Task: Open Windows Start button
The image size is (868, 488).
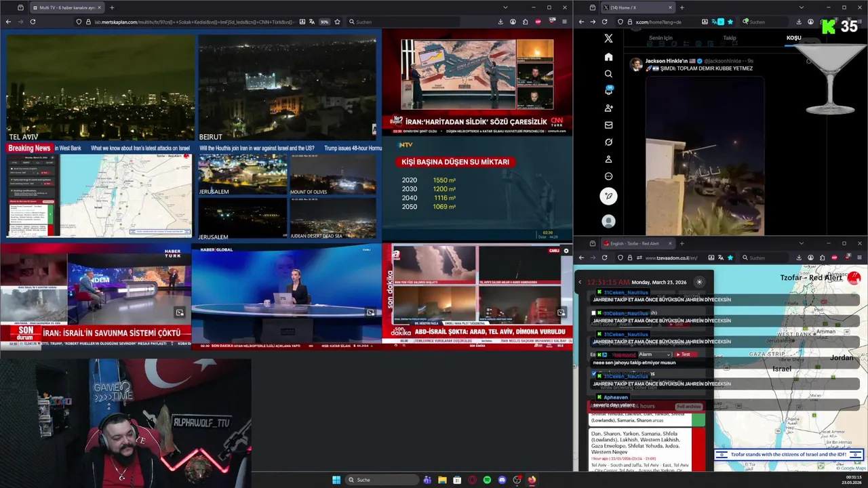Action: [x=336, y=480]
